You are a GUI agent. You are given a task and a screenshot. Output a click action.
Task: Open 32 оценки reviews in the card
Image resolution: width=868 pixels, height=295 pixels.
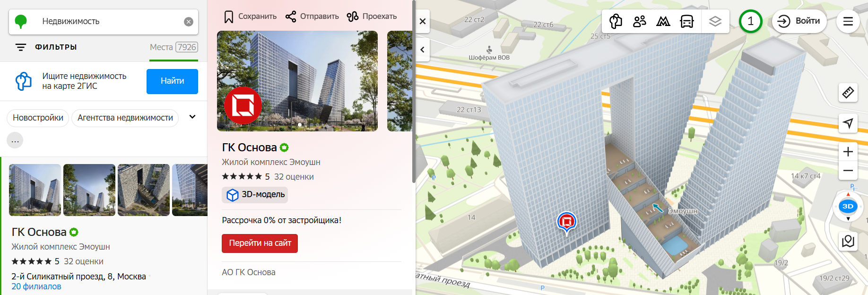(294, 177)
